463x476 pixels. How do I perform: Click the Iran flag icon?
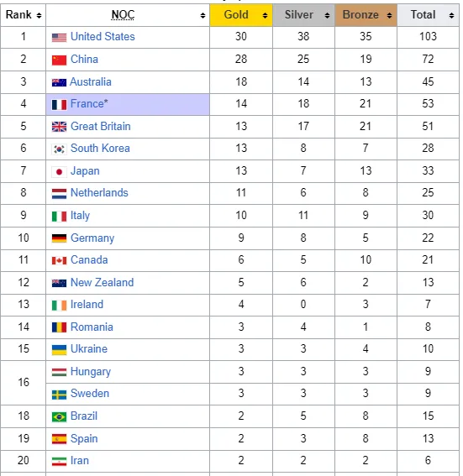[59, 462]
